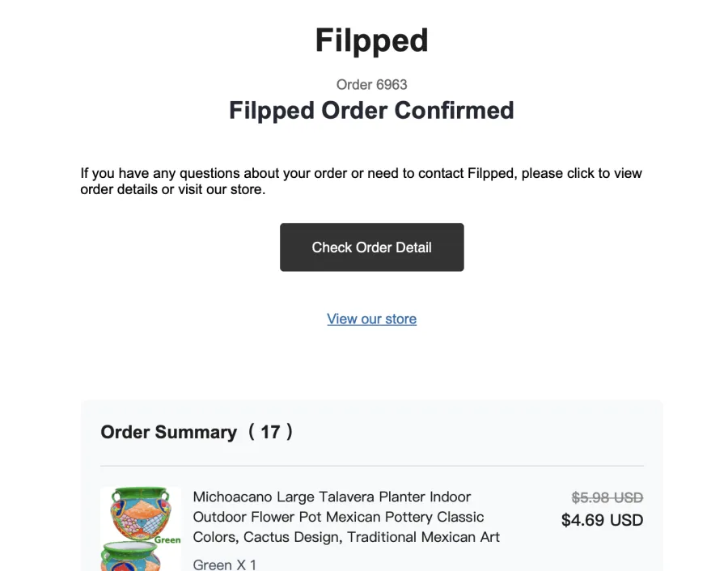Click the second planter image below

point(131,556)
